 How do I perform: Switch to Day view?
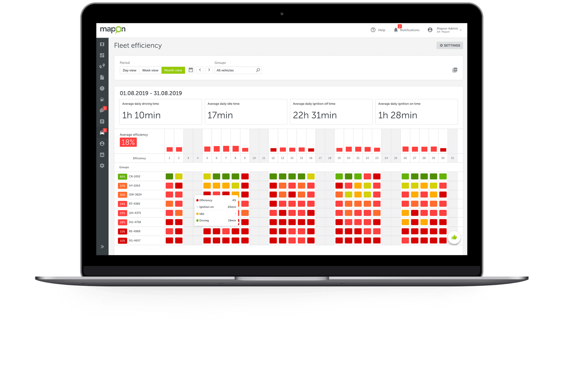click(x=129, y=70)
